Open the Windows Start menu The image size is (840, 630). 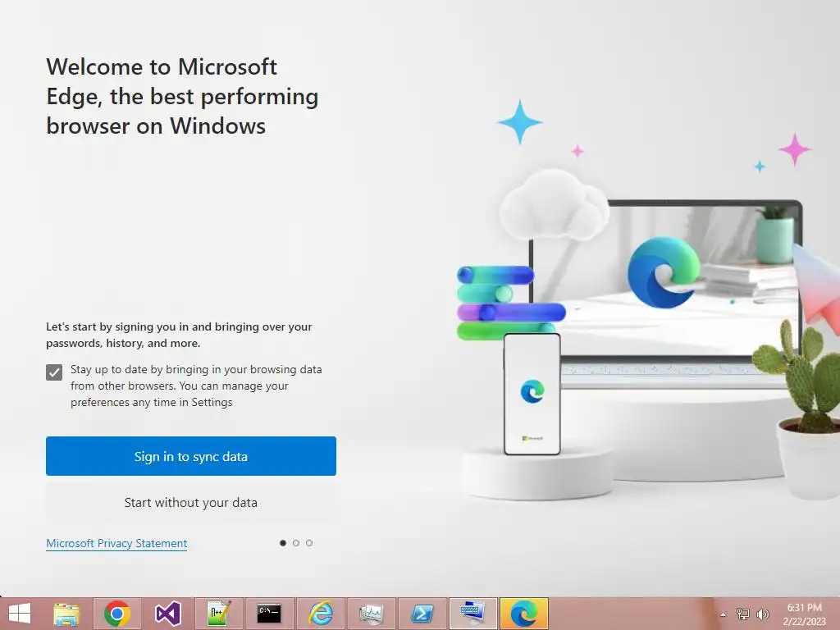[20, 614]
